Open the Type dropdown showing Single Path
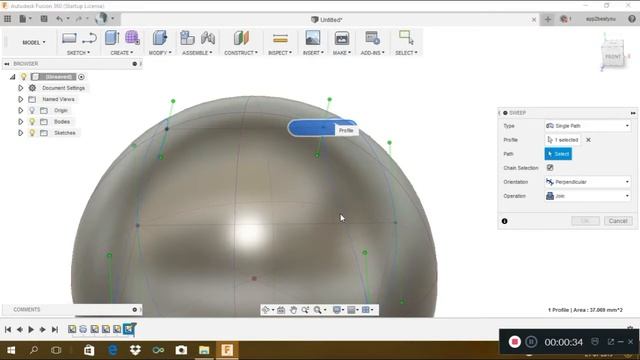The image size is (640, 360). coord(588,126)
